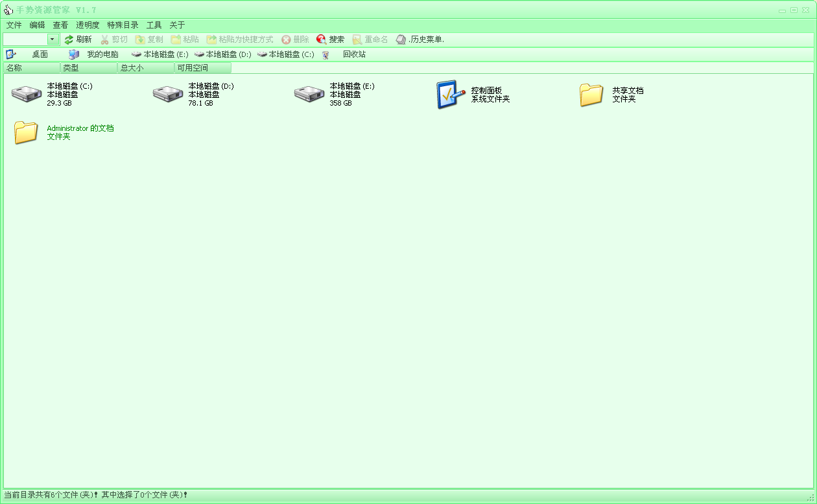Image resolution: width=817 pixels, height=504 pixels.
Task: Click the app icon in the title bar
Action: 8,10
